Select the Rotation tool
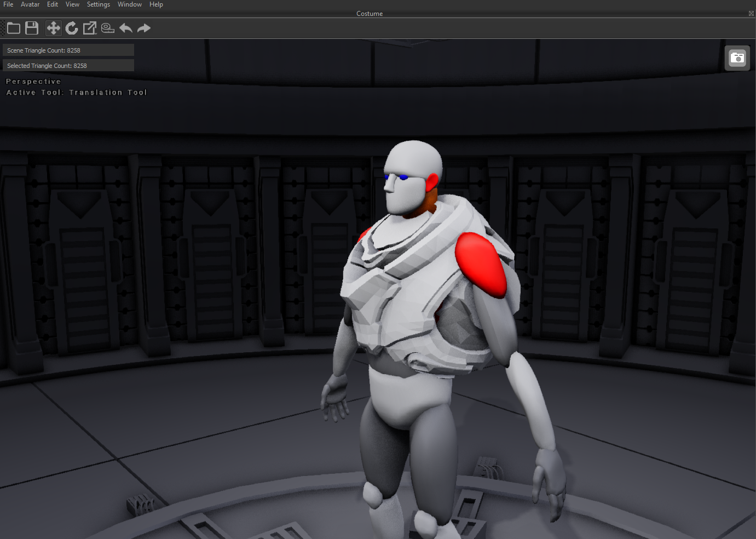The height and width of the screenshot is (539, 756). point(72,28)
